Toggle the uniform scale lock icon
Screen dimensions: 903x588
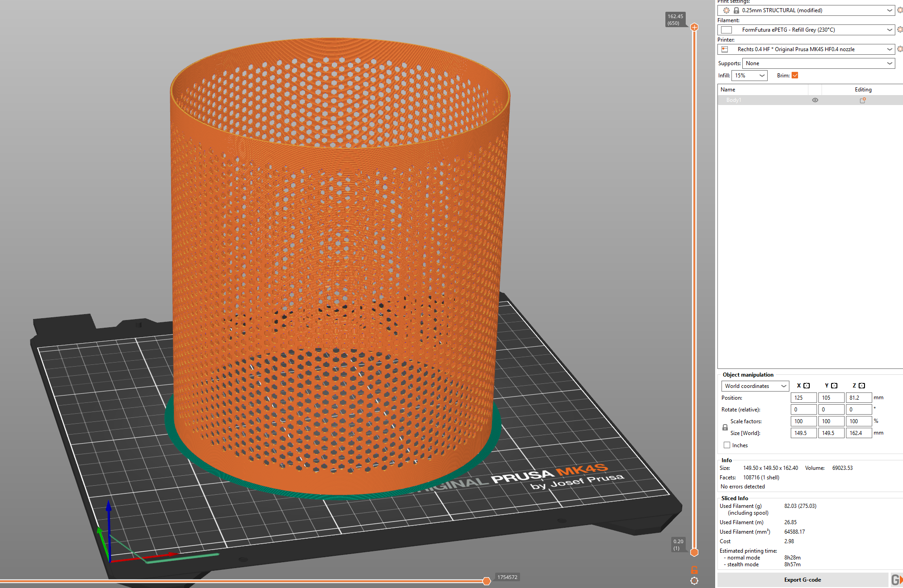click(x=725, y=427)
